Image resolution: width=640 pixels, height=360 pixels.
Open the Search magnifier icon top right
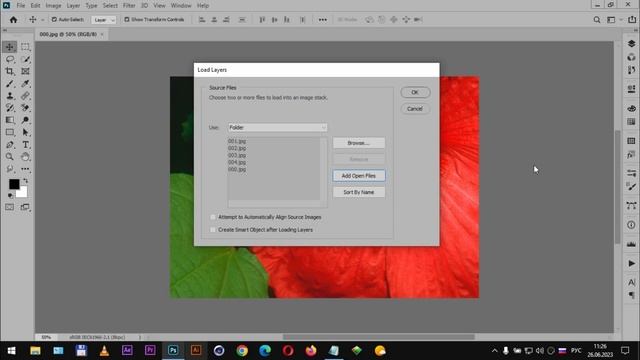coord(597,20)
